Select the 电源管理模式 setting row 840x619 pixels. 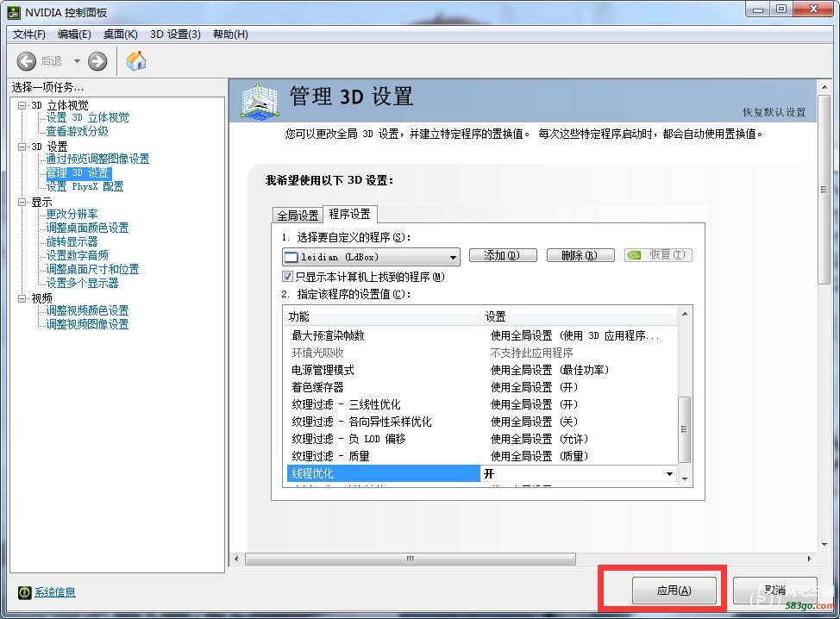[x=481, y=370]
